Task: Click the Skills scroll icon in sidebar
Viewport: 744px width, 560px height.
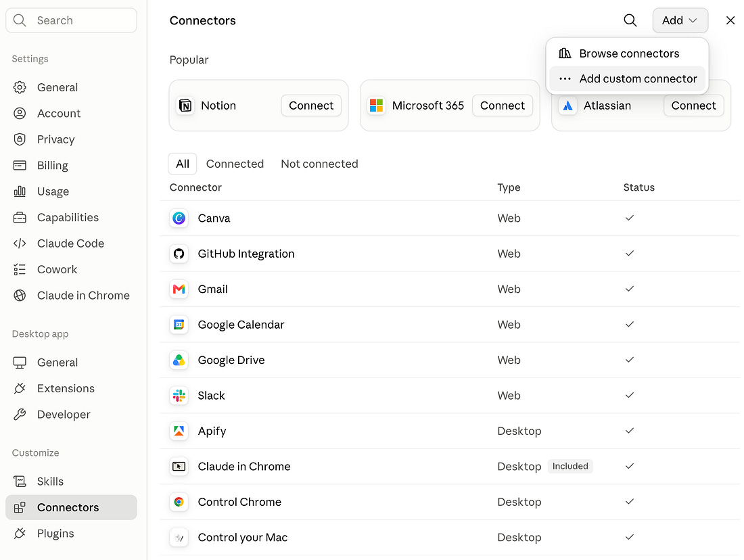Action: pyautogui.click(x=20, y=482)
